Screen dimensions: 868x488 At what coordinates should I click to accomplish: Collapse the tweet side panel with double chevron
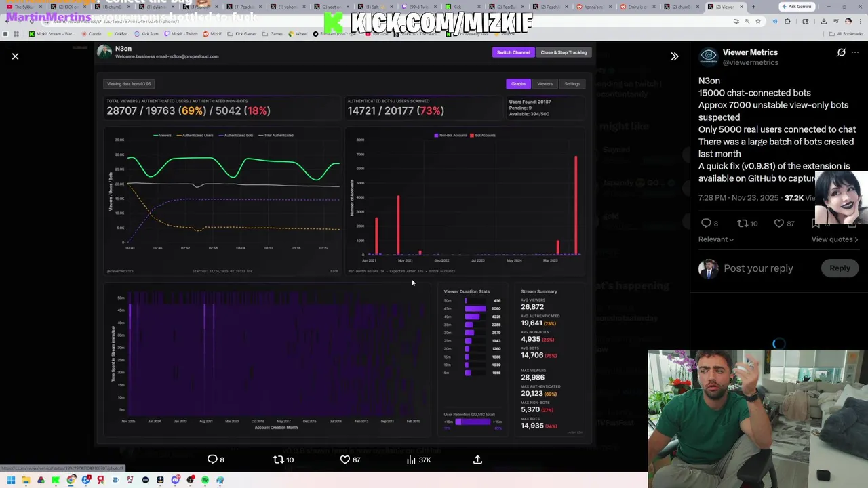click(x=675, y=56)
